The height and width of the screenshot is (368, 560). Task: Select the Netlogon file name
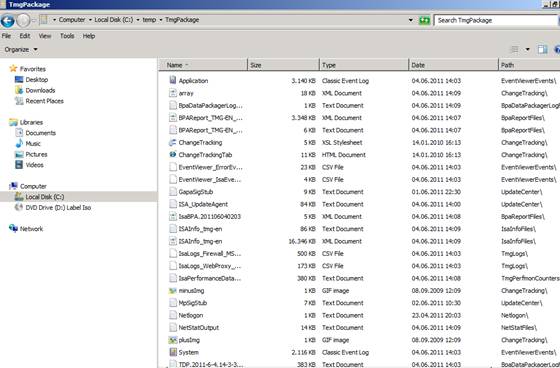tap(191, 315)
